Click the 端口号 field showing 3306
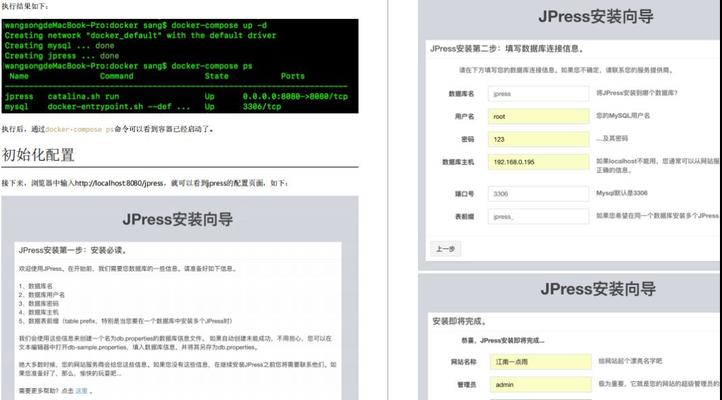The width and height of the screenshot is (722, 400). pyautogui.click(x=538, y=194)
